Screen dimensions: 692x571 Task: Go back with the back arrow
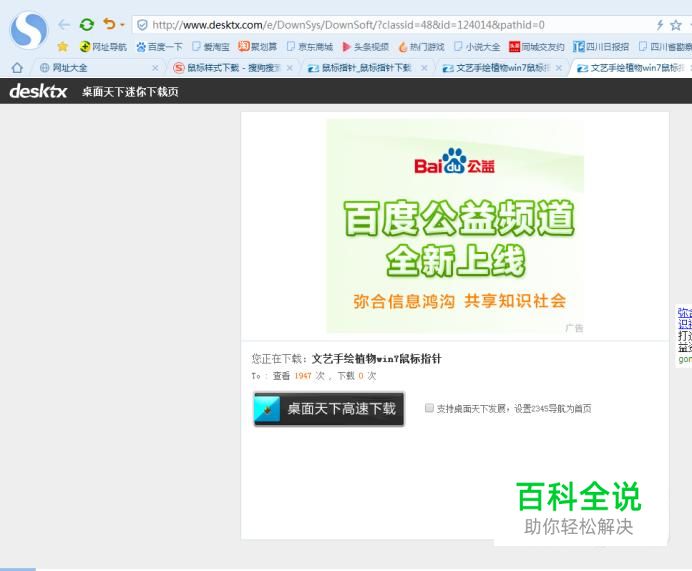pos(64,25)
